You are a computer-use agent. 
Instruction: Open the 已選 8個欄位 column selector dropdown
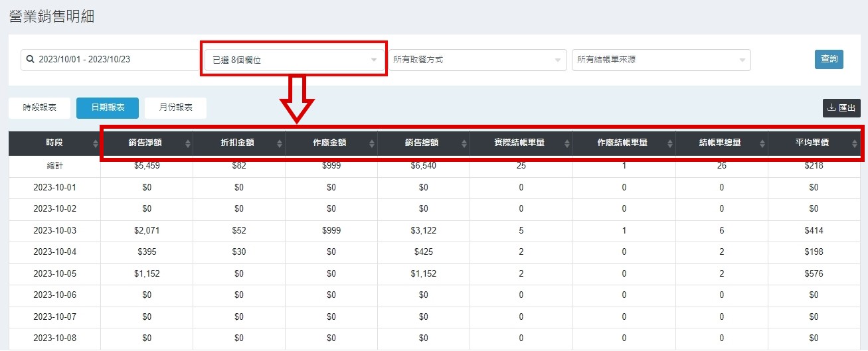pos(294,60)
